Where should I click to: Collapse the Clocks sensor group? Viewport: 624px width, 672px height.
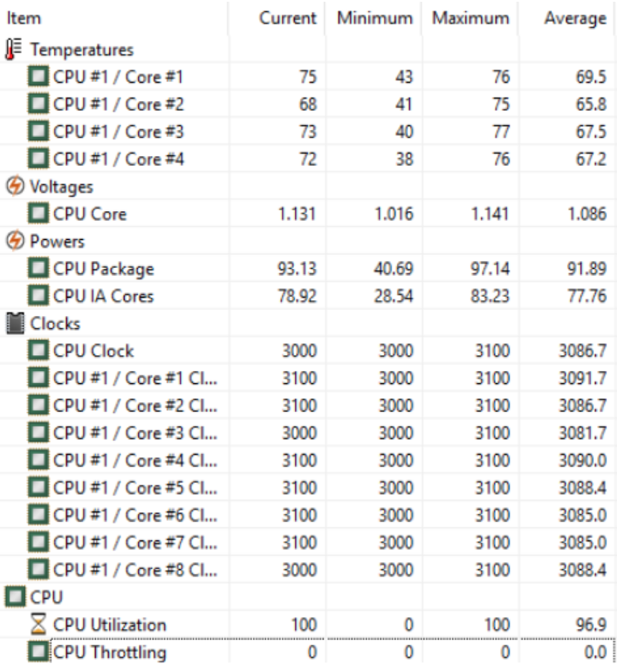(x=55, y=324)
